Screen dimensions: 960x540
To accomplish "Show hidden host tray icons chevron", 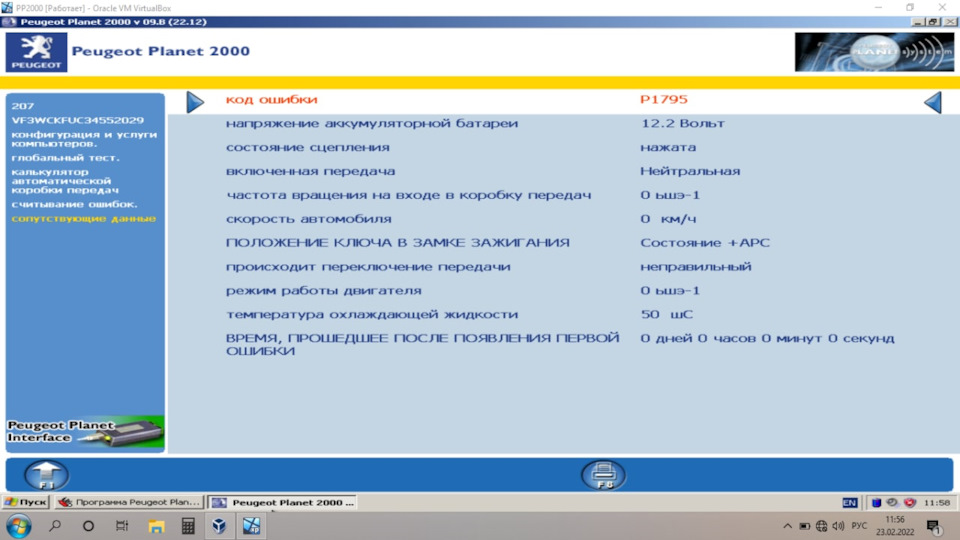I will 787,526.
